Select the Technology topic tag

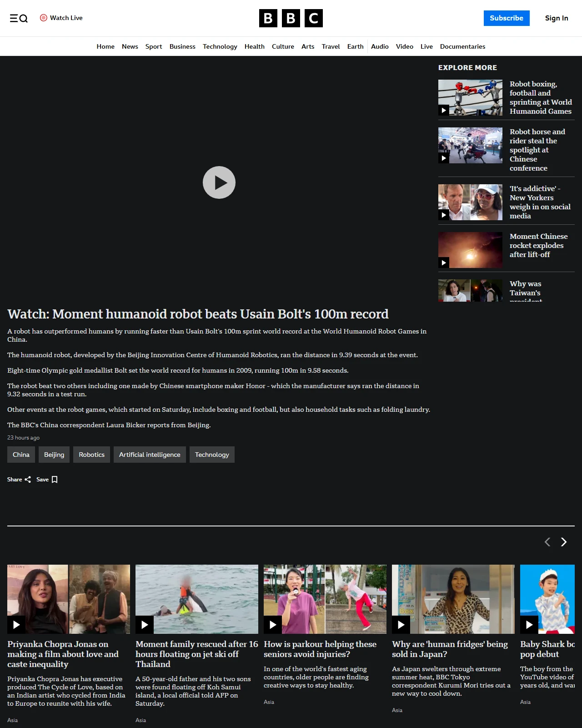click(212, 455)
